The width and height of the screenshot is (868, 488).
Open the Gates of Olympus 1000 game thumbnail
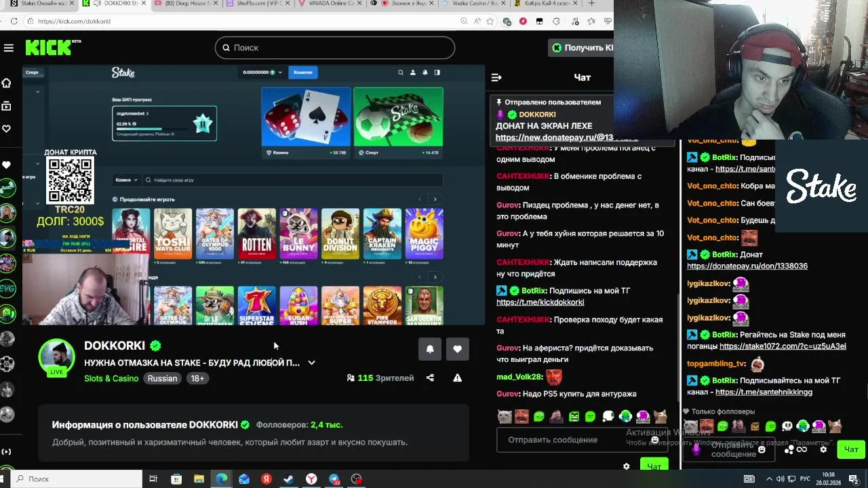click(x=215, y=234)
